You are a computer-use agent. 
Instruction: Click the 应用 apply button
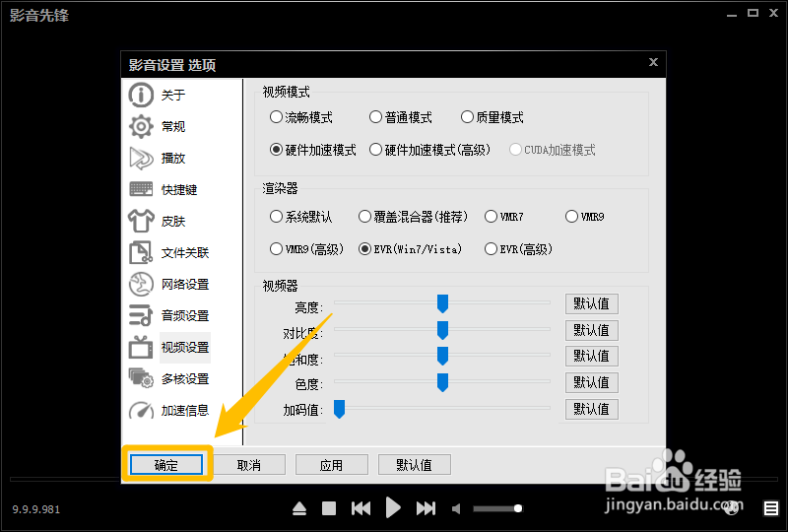(332, 465)
